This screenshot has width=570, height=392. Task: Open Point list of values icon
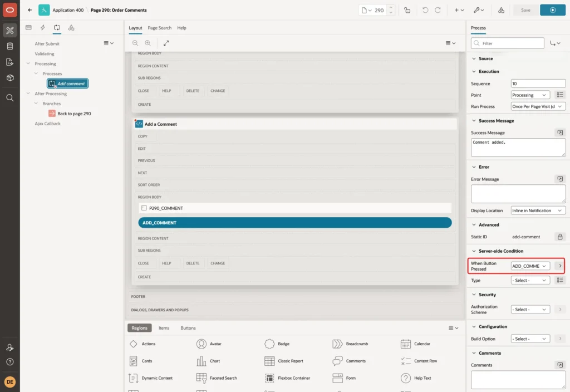point(560,95)
